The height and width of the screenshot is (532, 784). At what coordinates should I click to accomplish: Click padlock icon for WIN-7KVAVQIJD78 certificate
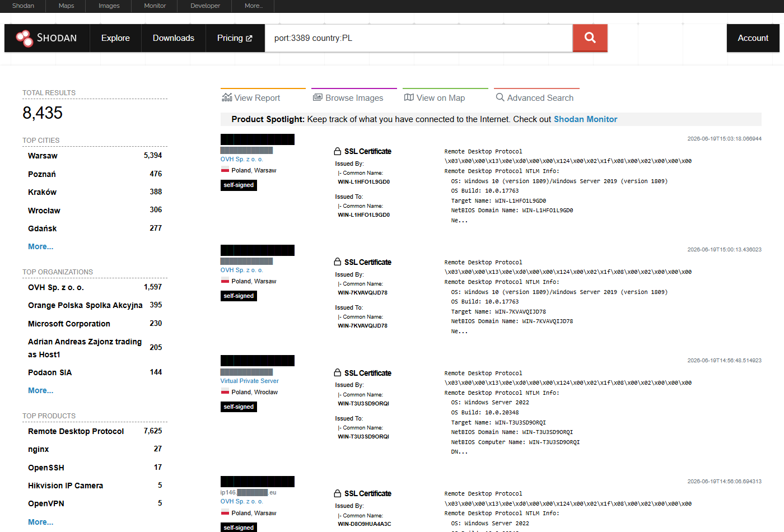pos(338,262)
